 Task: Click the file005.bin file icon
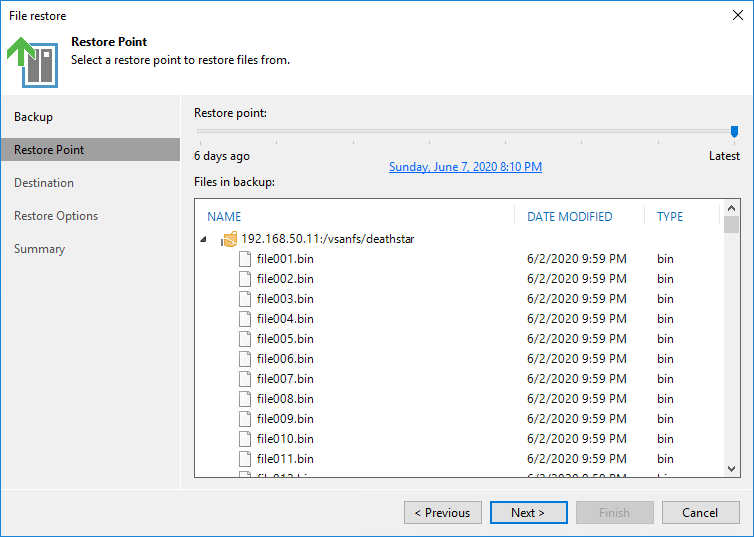(x=245, y=339)
